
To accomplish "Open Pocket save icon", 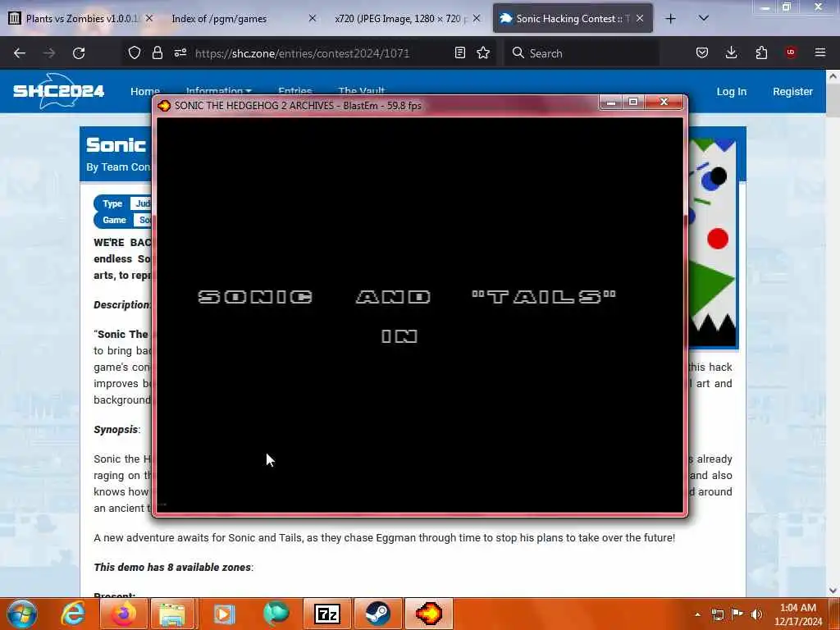I will [x=702, y=52].
